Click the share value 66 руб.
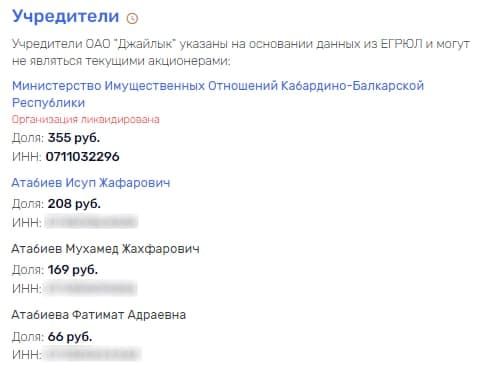The image size is (496, 372). pyautogui.click(x=70, y=337)
